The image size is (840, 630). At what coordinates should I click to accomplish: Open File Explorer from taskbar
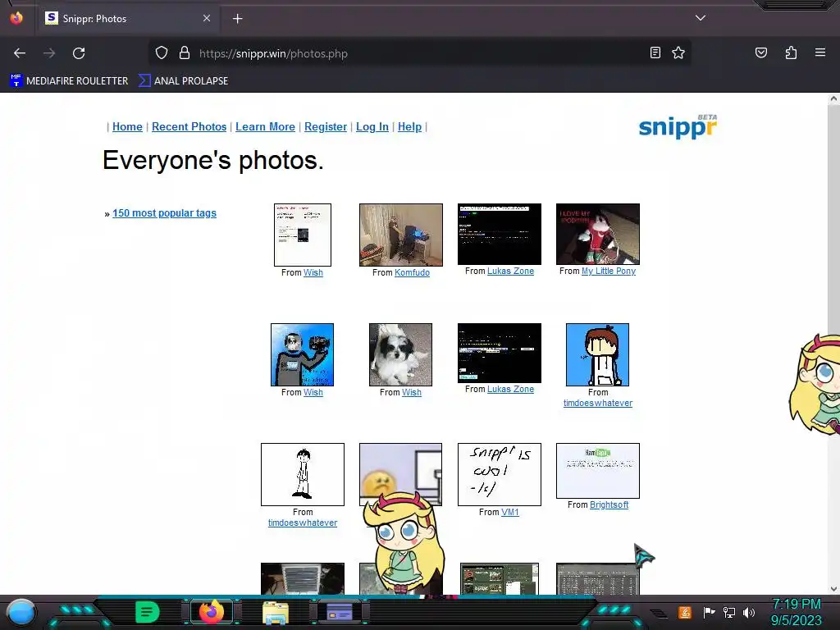coord(276,612)
